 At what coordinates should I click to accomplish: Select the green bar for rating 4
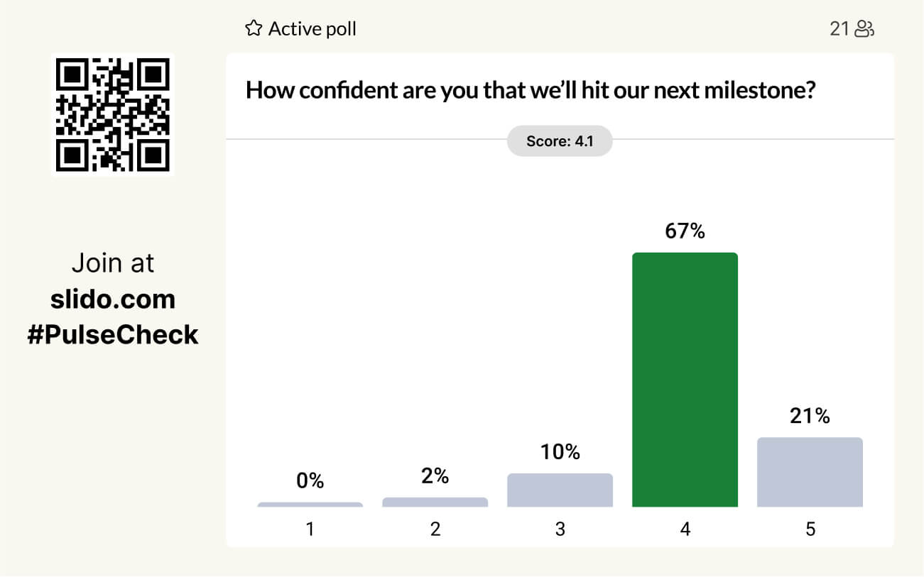pos(685,380)
